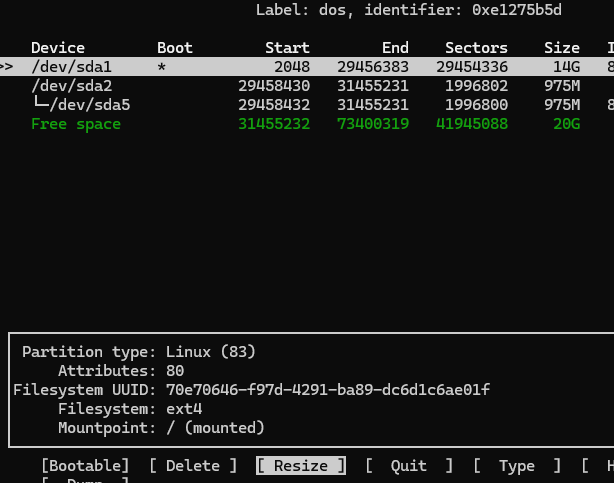This screenshot has width=614, height=483.
Task: Click the Boot column header
Action: pyautogui.click(x=175, y=48)
